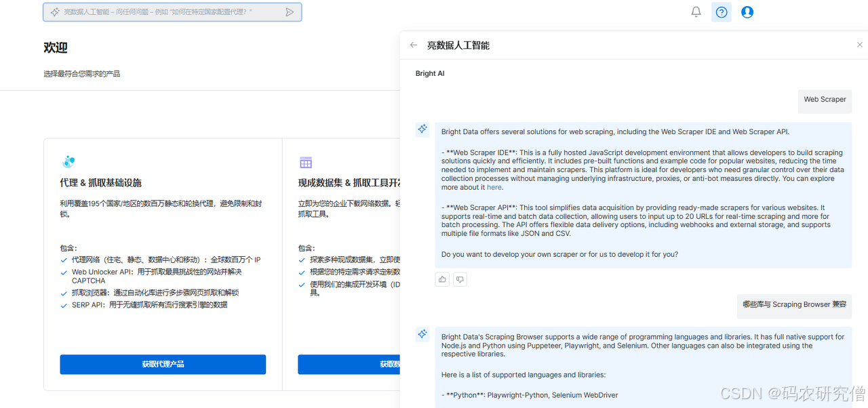868x408 pixels.
Task: Click the AI question search input field
Action: point(172,12)
